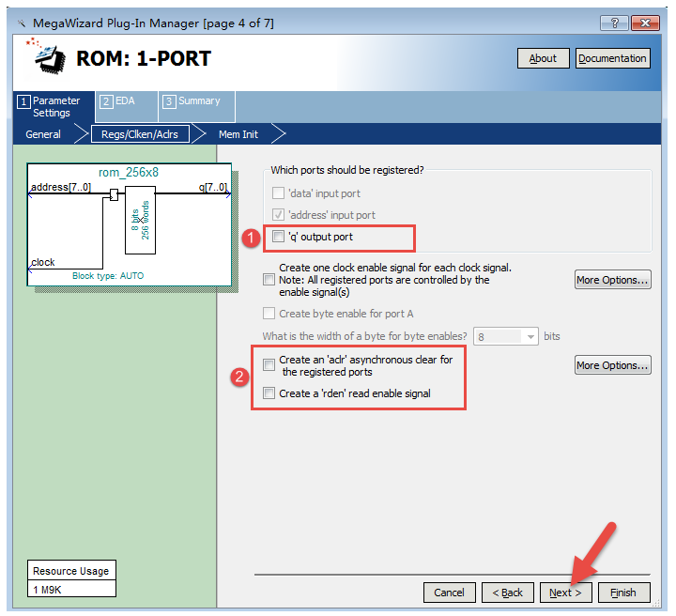
Task: Cancel the wizard
Action: (449, 593)
